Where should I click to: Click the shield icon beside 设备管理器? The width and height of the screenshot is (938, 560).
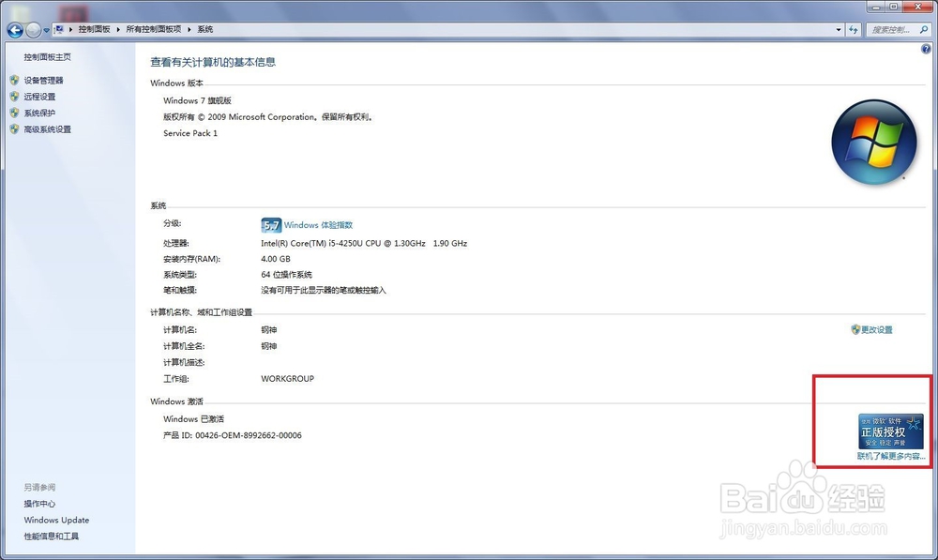click(14, 80)
